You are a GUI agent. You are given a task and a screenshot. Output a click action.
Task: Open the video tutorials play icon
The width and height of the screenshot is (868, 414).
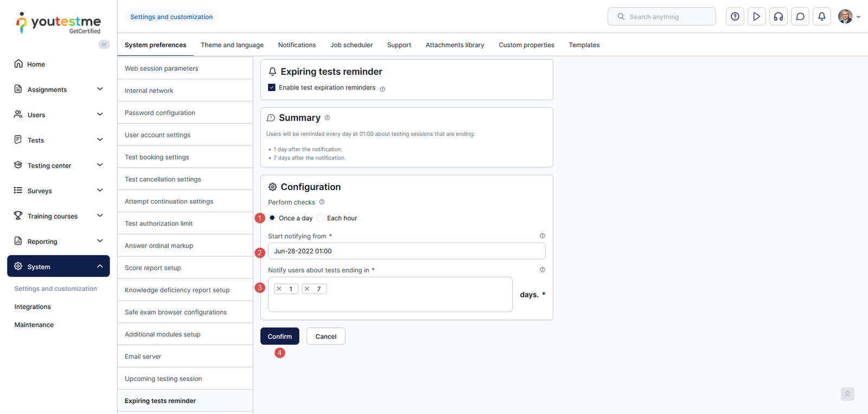(x=756, y=17)
